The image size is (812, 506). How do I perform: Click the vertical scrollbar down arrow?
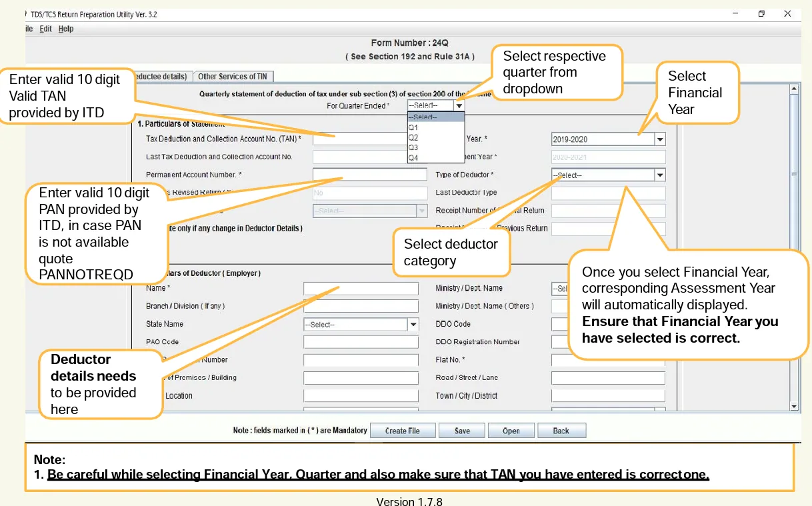[x=793, y=406]
